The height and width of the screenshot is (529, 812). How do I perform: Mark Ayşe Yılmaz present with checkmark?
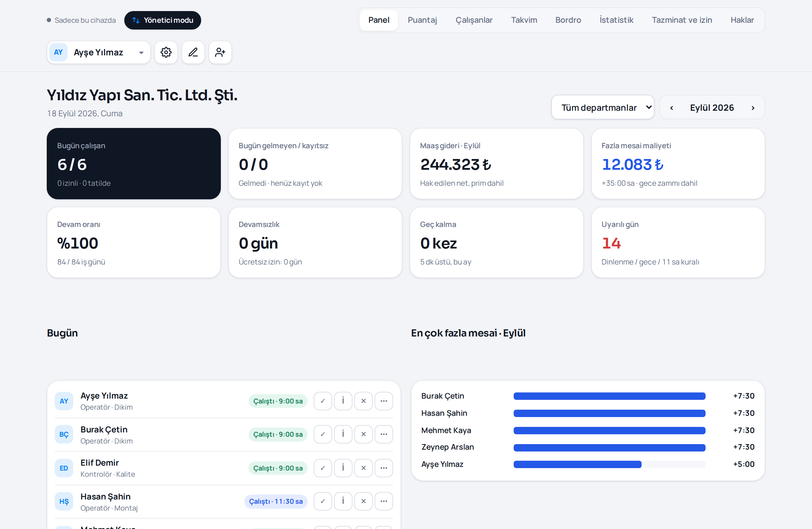[x=323, y=401]
